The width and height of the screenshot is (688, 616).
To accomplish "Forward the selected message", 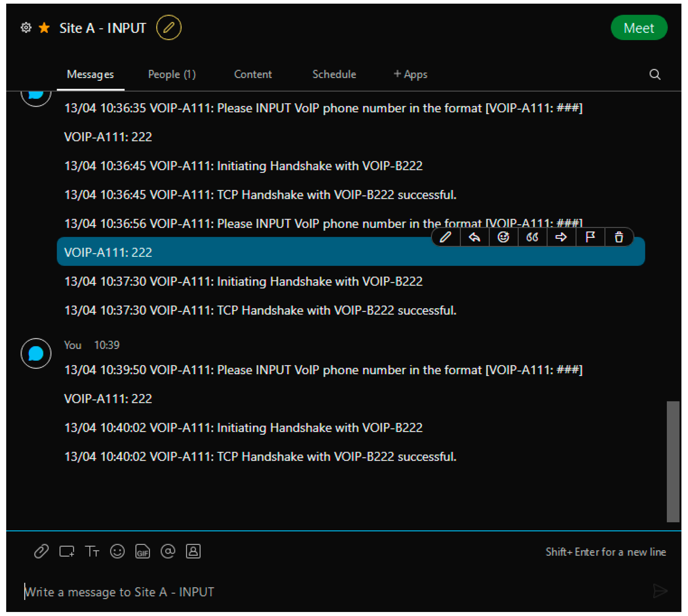I will pos(561,237).
